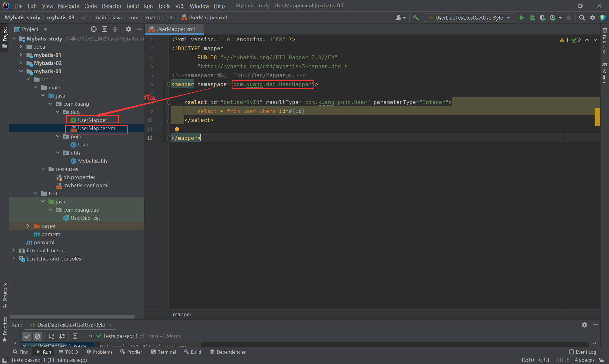Image resolution: width=609 pixels, height=364 pixels.
Task: Expand the target folder
Action: [28, 226]
